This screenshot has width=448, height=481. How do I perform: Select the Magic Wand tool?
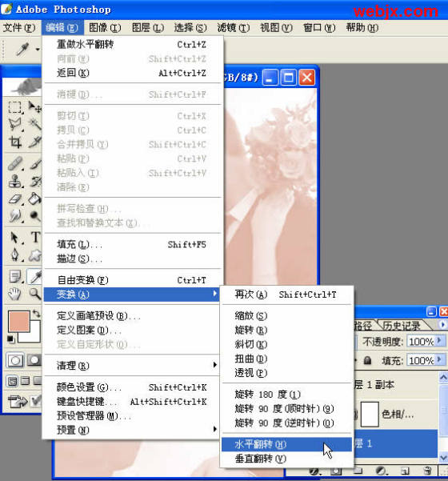pos(34,125)
